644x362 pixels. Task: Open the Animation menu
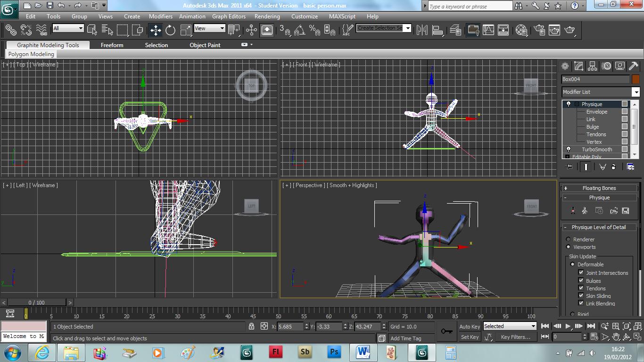192,16
